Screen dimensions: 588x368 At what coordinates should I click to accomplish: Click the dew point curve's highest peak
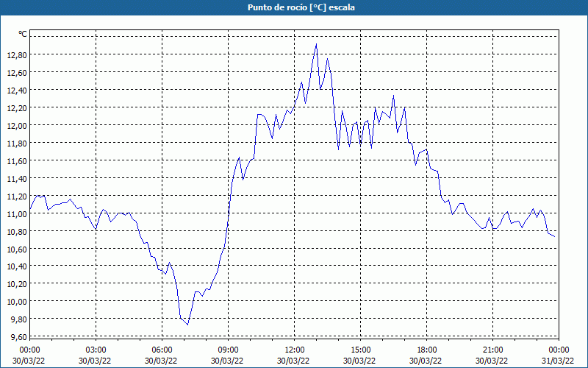coord(317,44)
